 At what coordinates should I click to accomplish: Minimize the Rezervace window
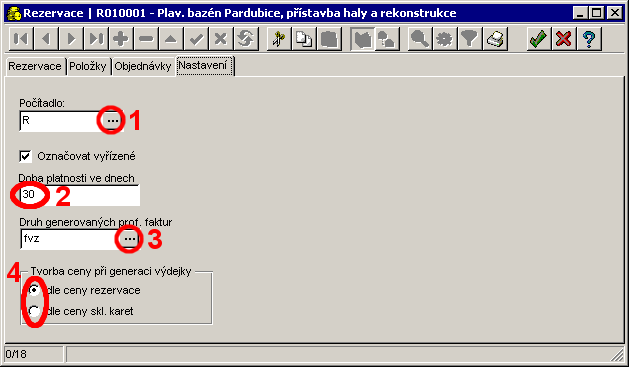click(x=580, y=13)
